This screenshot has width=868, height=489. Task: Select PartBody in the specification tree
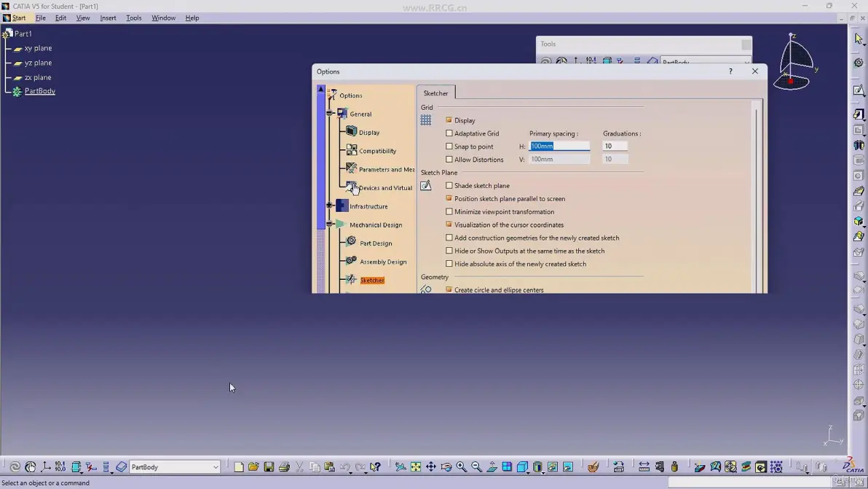(40, 91)
